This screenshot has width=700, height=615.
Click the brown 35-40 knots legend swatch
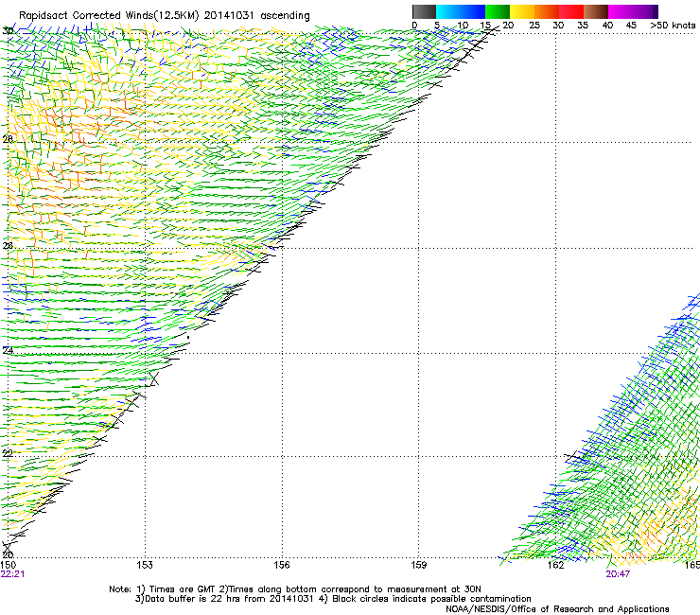(596, 11)
